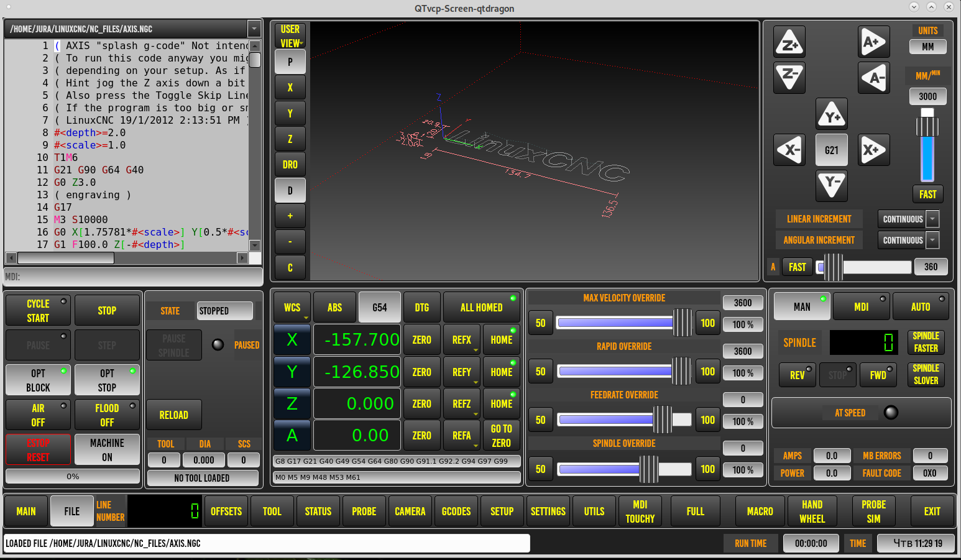Toggle FLOOD OFF coolant button
The image size is (961, 560).
tap(107, 415)
